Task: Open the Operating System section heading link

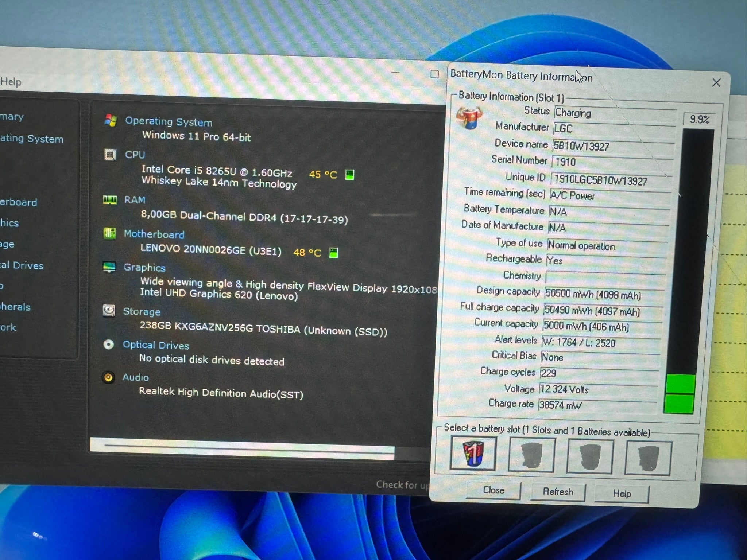Action: click(x=169, y=122)
